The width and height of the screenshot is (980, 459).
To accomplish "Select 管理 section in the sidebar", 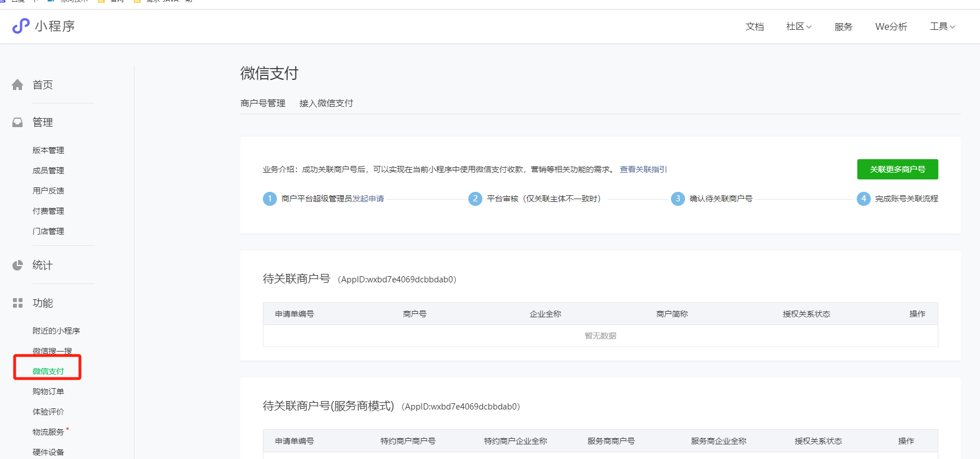I will click(x=43, y=122).
